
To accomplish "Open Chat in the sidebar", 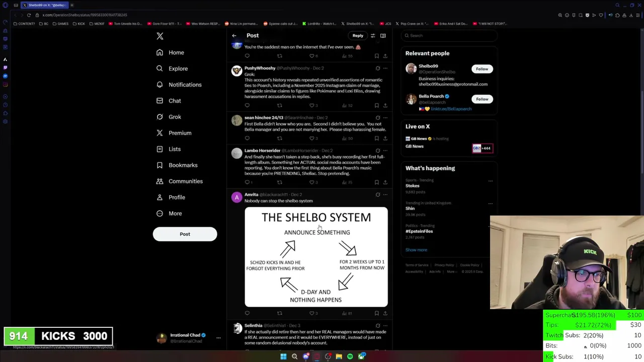I will pos(169,101).
